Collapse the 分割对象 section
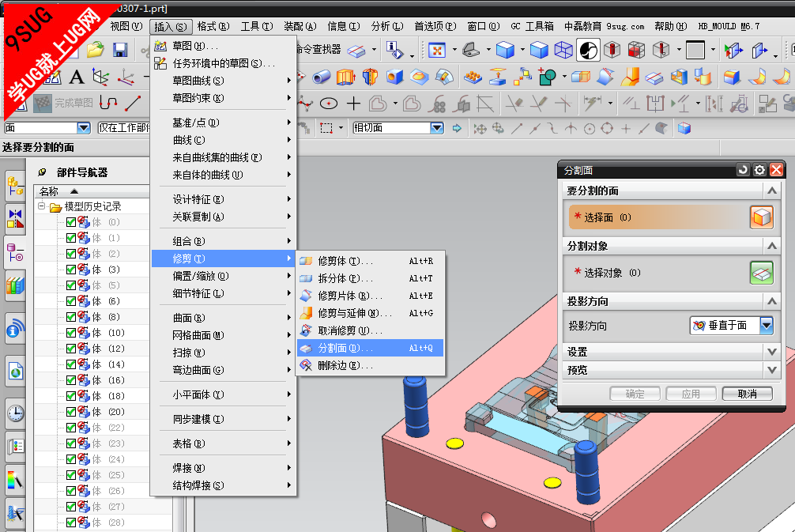This screenshot has height=532, width=795. 771,246
